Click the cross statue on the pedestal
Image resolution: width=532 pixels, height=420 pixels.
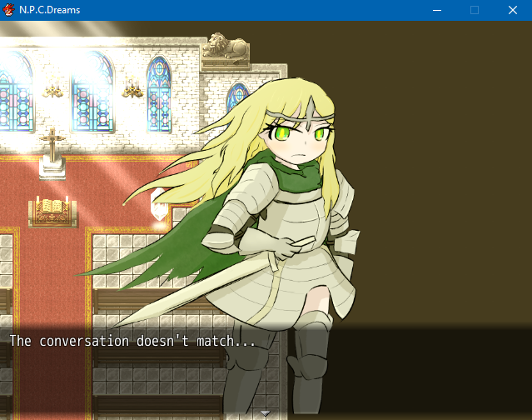click(52, 153)
